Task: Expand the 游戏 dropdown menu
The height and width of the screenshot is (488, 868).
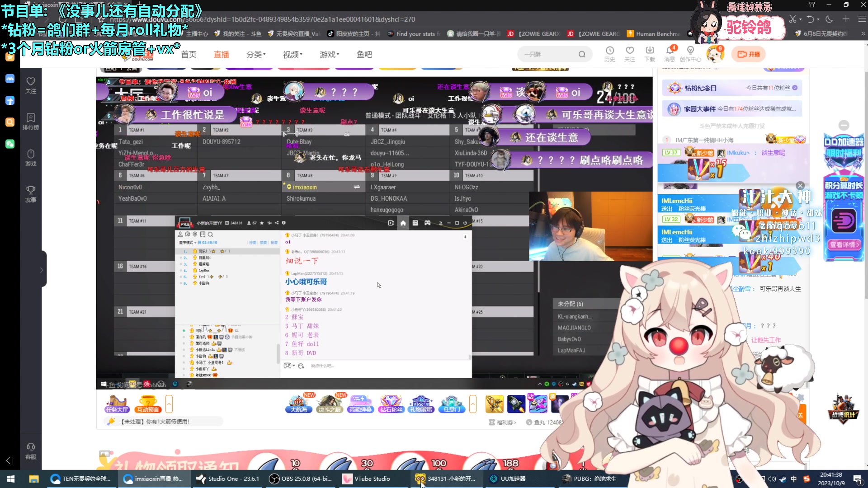Action: coord(329,54)
